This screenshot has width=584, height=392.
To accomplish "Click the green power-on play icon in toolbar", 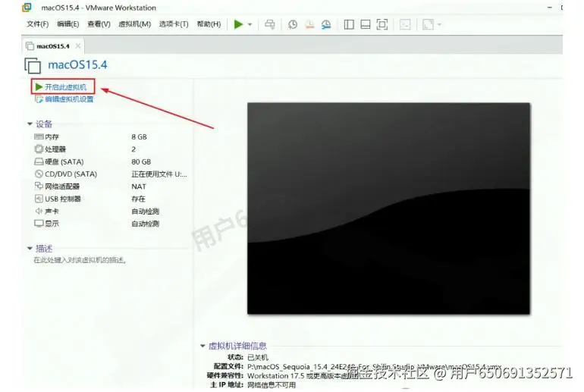I will coord(238,24).
